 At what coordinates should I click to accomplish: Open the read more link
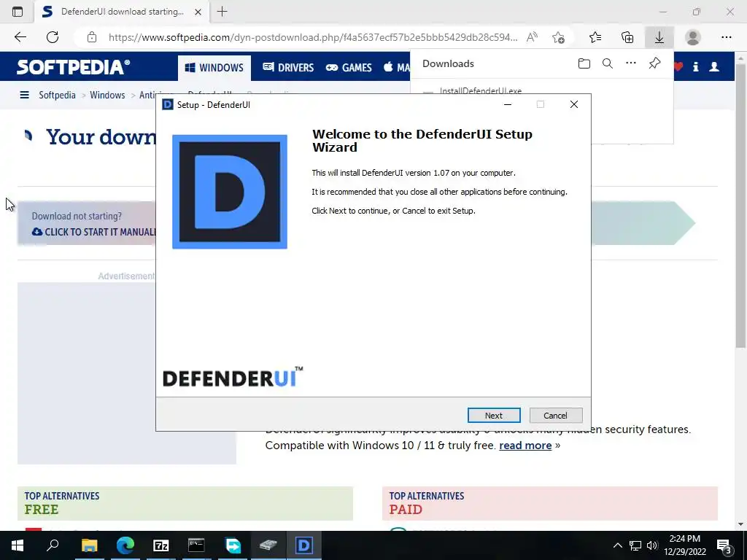point(525,446)
